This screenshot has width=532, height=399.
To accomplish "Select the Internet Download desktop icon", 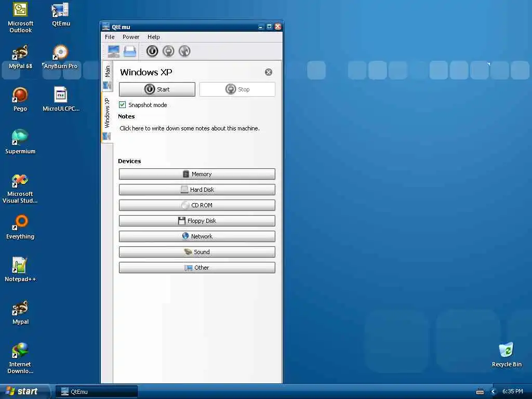I will (x=20, y=358).
